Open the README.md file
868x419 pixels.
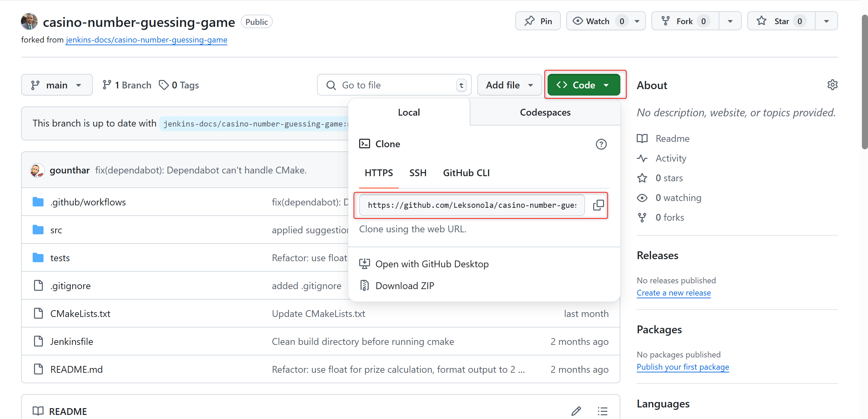tap(77, 369)
